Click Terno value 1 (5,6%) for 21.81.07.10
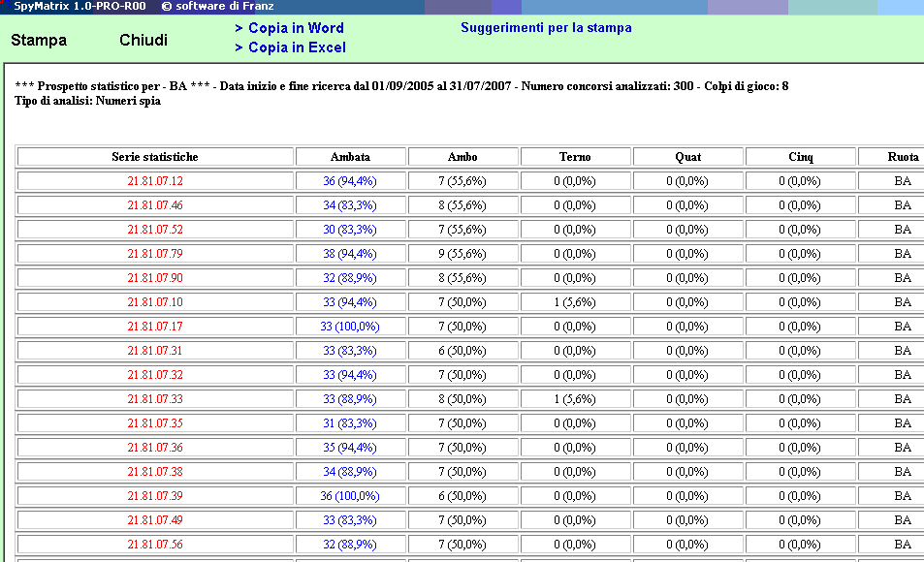Screen dimensions: 924x562 (575, 301)
